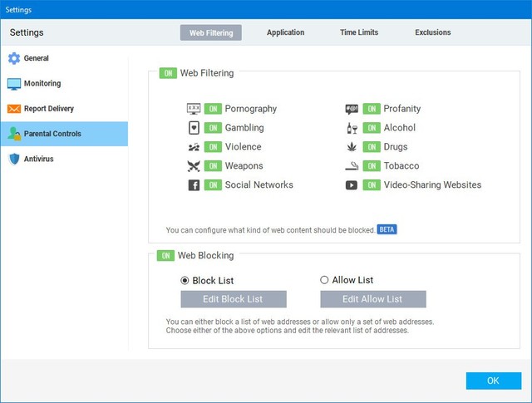Click the BETA badge label
The image size is (532, 403).
[x=387, y=229]
